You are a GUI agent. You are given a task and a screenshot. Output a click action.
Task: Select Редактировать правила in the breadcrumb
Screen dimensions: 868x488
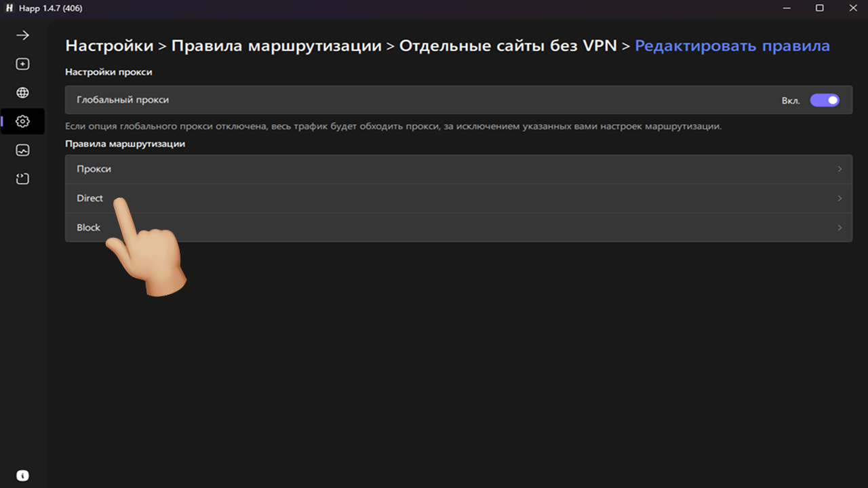coord(732,45)
